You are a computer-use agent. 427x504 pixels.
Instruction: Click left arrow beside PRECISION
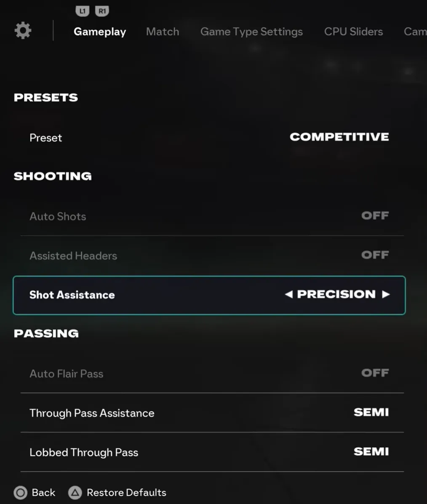288,294
